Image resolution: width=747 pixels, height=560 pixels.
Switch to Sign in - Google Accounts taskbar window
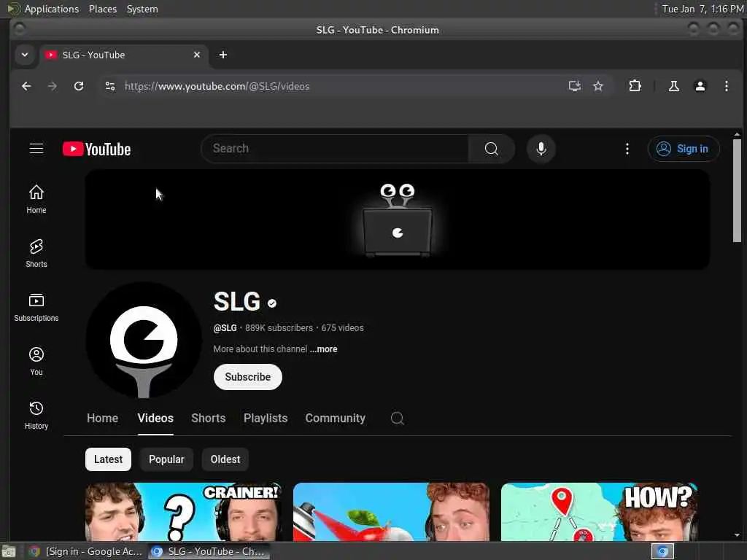(86, 551)
